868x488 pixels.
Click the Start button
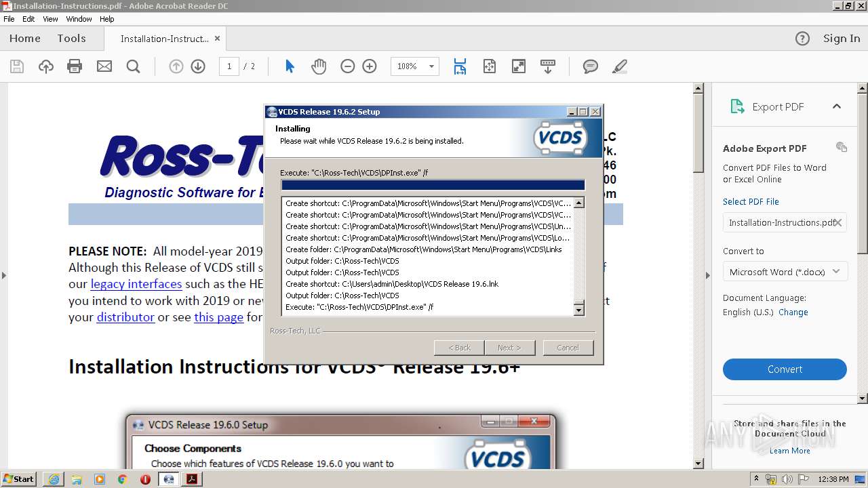click(19, 479)
